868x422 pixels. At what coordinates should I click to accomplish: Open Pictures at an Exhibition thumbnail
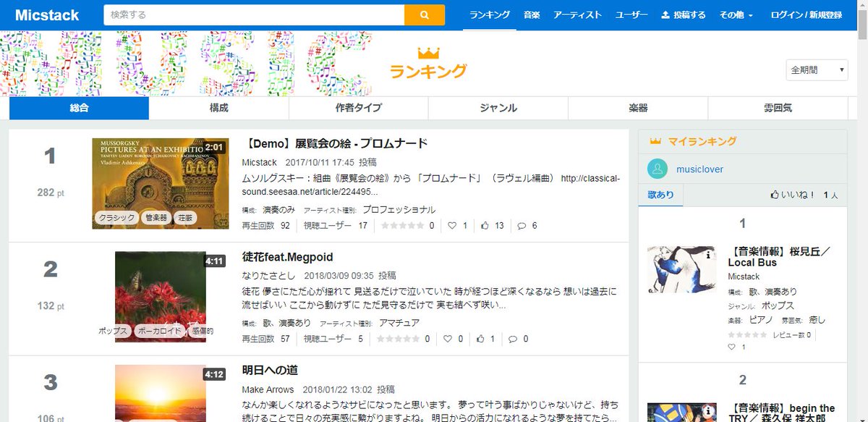pyautogui.click(x=161, y=183)
